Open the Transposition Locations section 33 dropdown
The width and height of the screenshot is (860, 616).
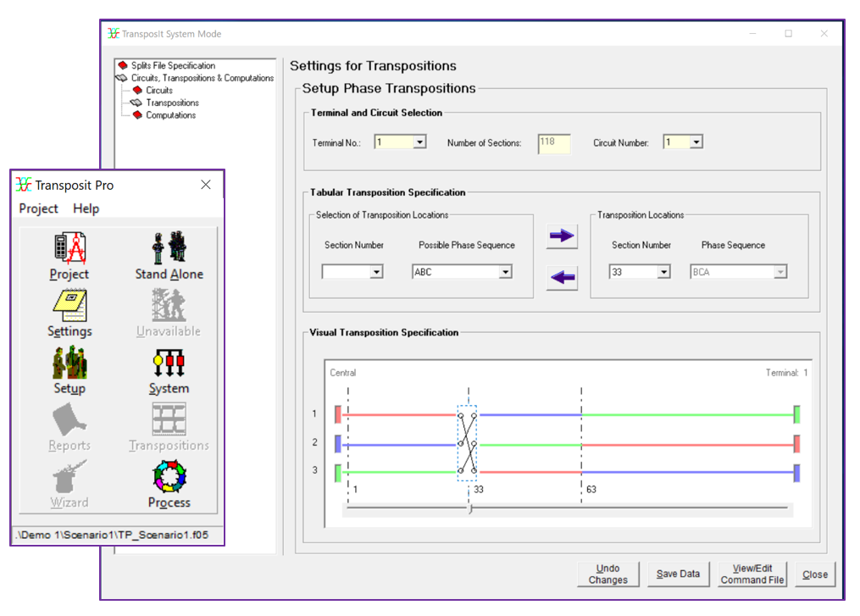click(x=663, y=272)
